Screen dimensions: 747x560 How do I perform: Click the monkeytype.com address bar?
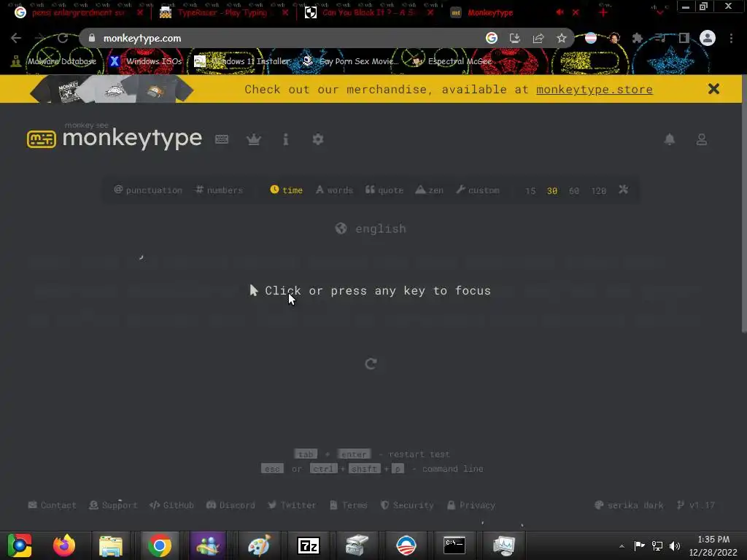tap(286, 38)
